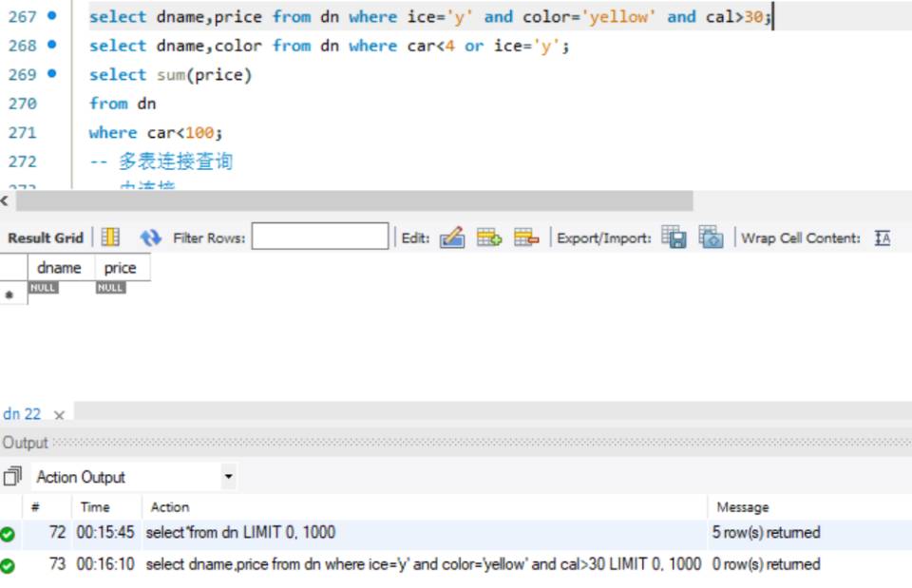Click 'select sum(price)' on line 269
The width and height of the screenshot is (912, 588).
click(170, 75)
